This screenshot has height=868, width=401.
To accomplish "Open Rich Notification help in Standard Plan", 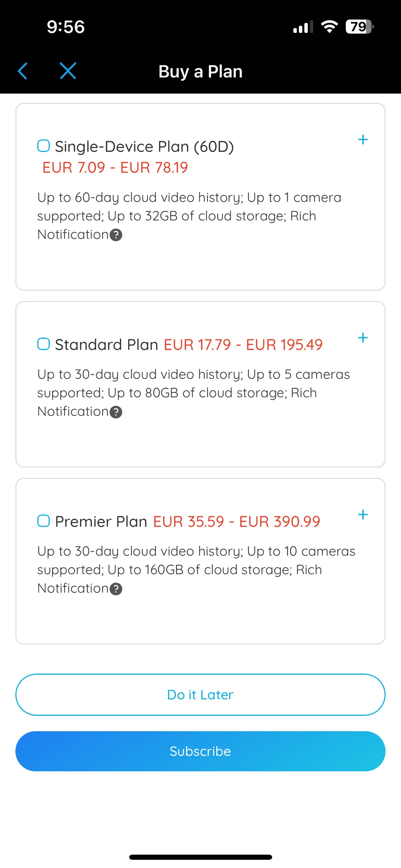I will click(116, 412).
